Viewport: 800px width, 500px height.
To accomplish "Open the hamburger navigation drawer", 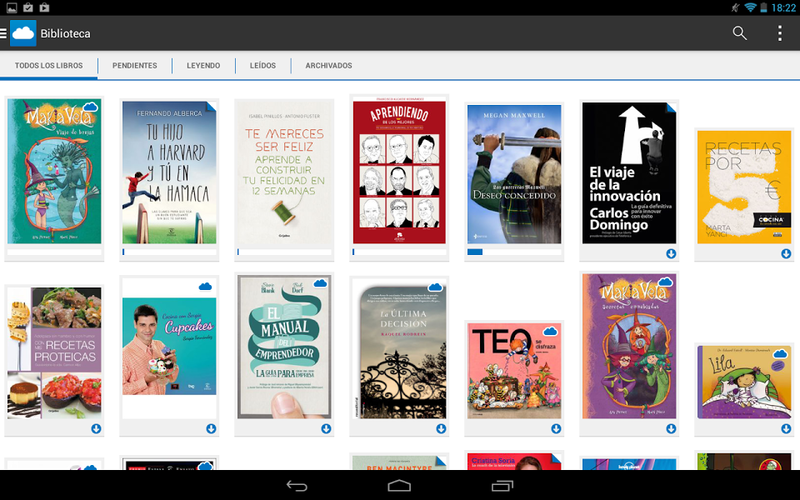I will pos(4,33).
